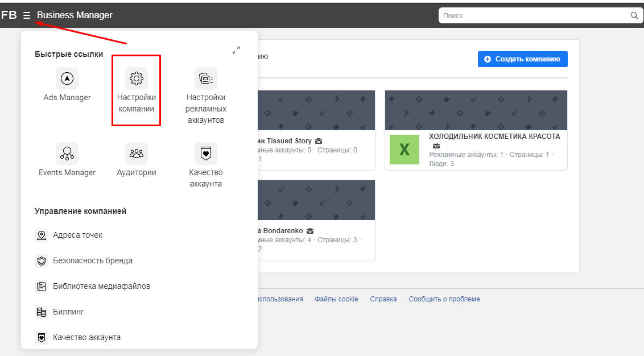Image resolution: width=644 pixels, height=356 pixels.
Task: Open Качество аккаунта shield shortcut icon
Action: (x=206, y=154)
